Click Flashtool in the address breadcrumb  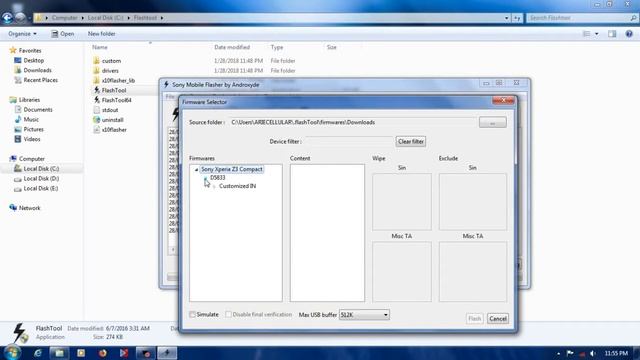click(145, 18)
